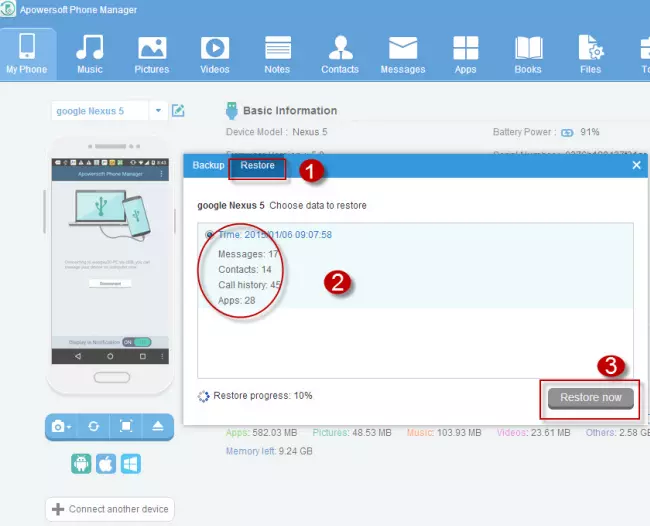Open the Messages section
The image size is (650, 526).
403,54
